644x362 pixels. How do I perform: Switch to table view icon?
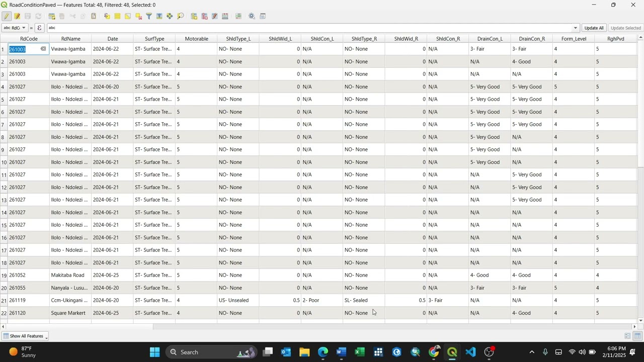click(637, 336)
